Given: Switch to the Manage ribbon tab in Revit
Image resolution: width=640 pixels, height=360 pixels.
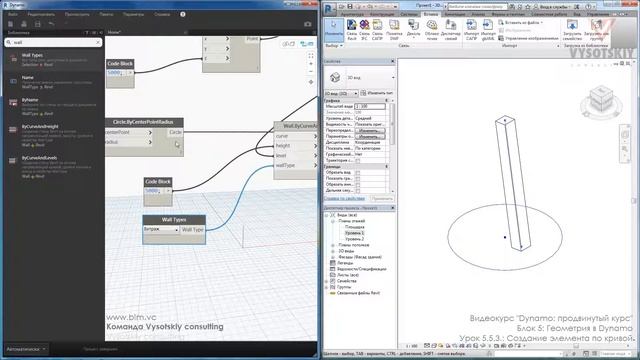Looking at the screenshot, I should pos(598,14).
